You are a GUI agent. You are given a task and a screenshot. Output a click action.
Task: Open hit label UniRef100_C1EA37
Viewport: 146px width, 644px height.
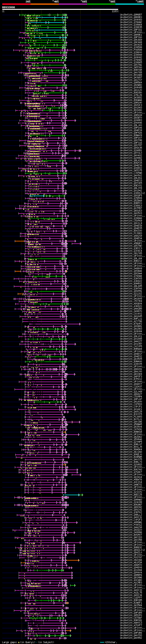[x=131, y=387]
